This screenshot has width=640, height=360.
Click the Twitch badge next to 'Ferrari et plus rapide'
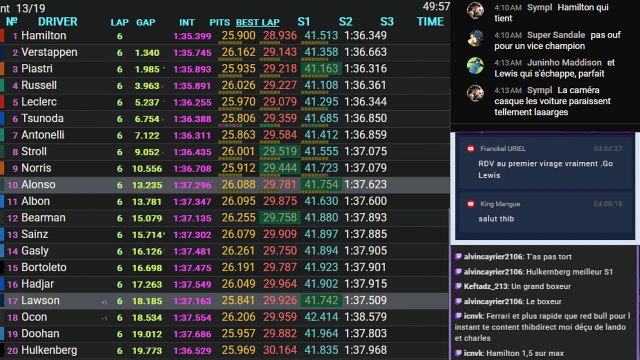click(458, 316)
